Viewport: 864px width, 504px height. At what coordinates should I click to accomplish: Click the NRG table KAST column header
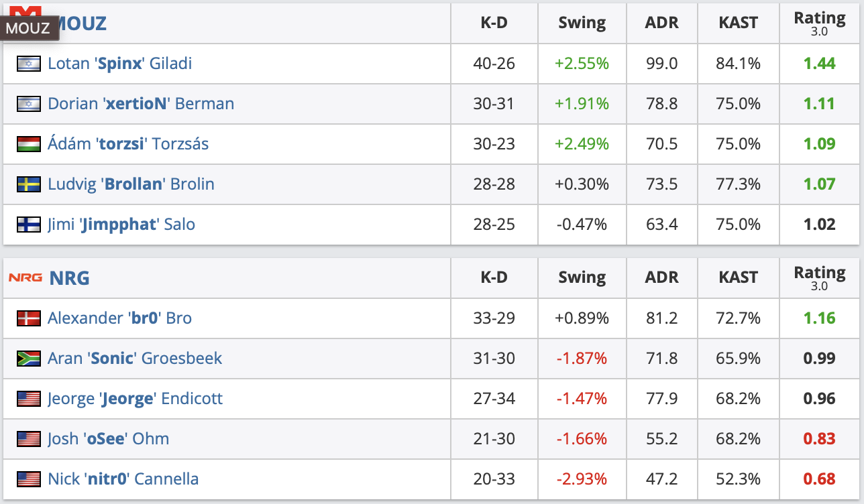click(x=738, y=277)
